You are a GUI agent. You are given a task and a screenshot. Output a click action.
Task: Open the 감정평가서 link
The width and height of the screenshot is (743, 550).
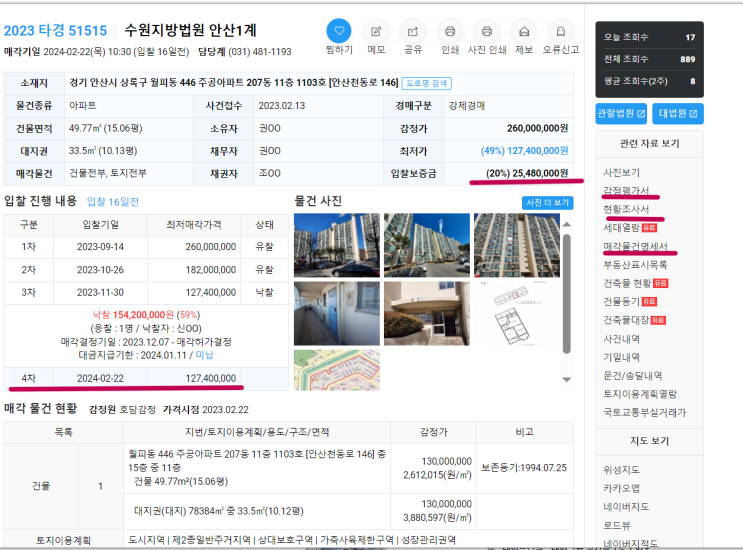click(626, 190)
